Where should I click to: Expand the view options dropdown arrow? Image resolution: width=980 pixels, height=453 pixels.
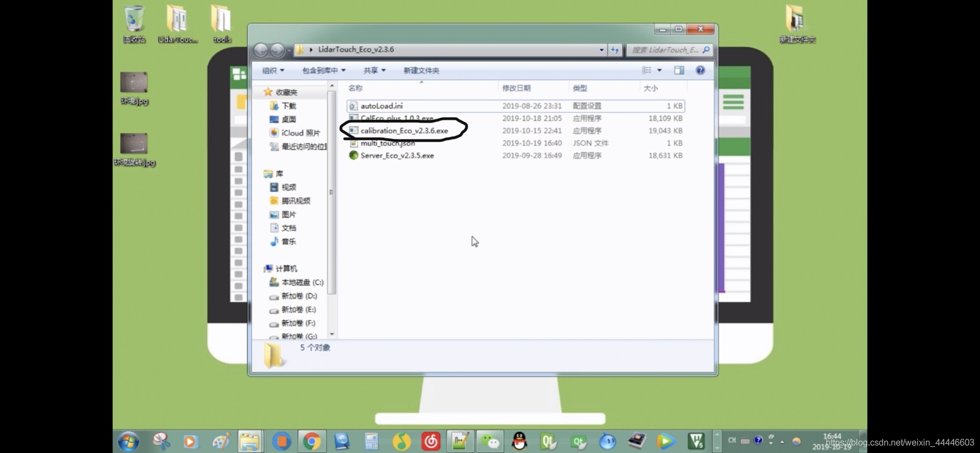[x=660, y=70]
